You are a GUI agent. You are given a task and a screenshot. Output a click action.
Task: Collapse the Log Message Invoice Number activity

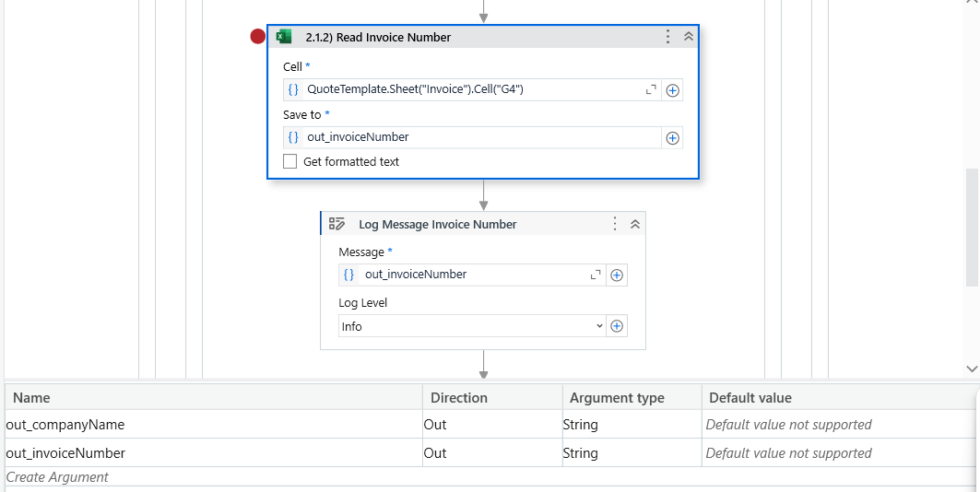[x=634, y=224]
